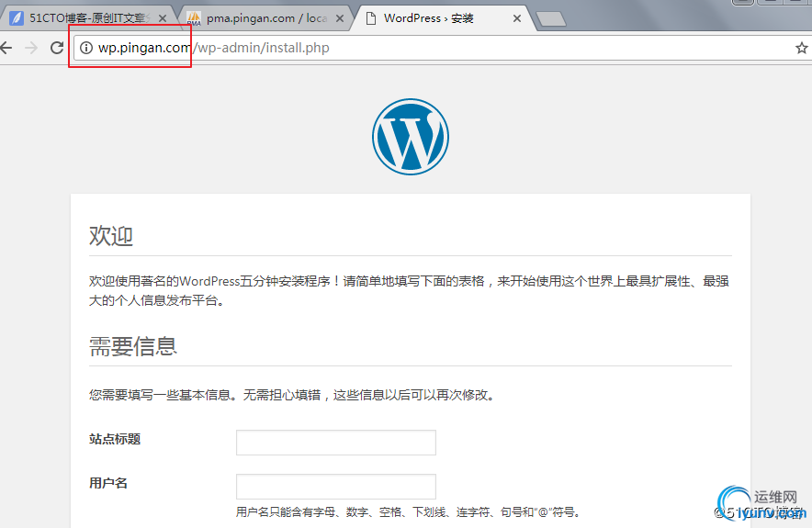Go back using the browser back arrow
This screenshot has height=528, width=812.
click(6, 48)
